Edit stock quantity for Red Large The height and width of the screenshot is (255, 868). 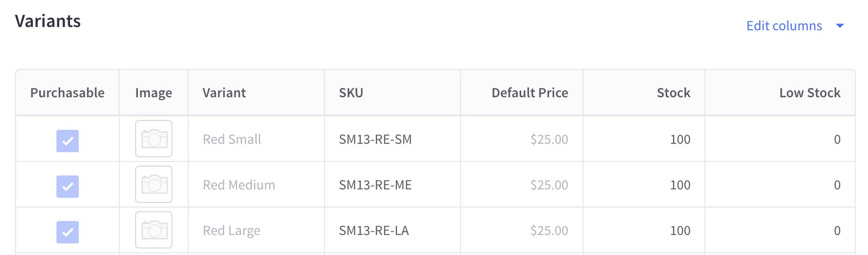[644, 230]
